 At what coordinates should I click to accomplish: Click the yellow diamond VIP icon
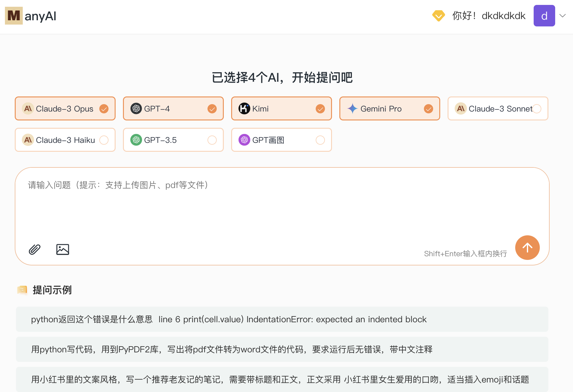(438, 16)
